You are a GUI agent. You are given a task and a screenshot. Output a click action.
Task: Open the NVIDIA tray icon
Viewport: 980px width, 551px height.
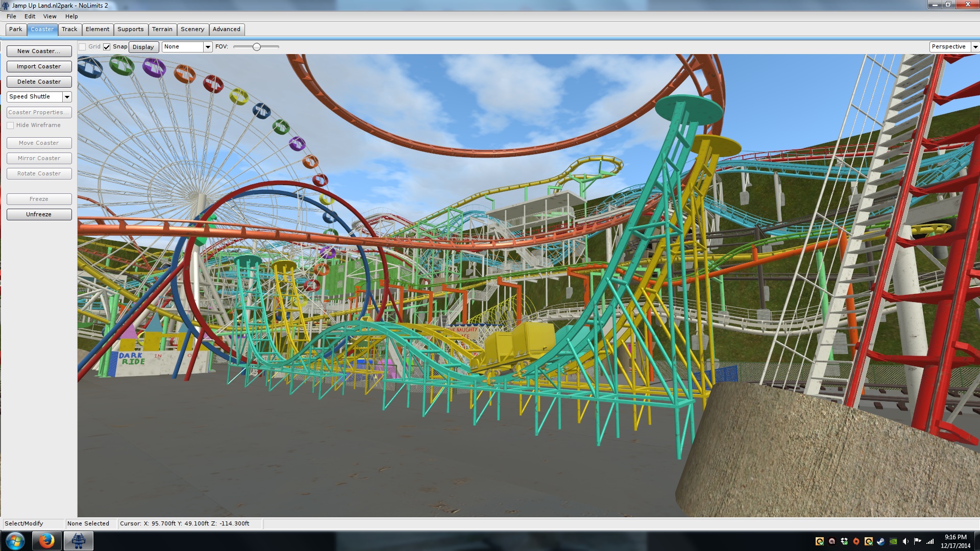[893, 541]
